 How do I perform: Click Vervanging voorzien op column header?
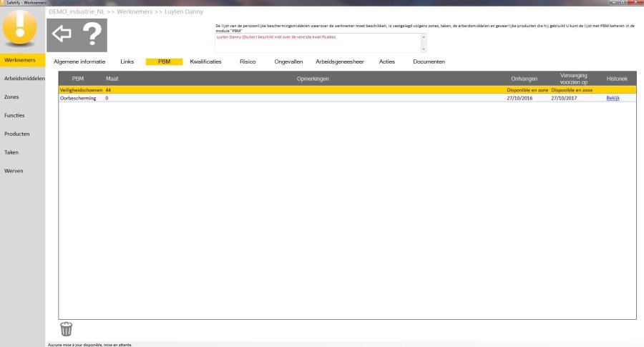573,79
